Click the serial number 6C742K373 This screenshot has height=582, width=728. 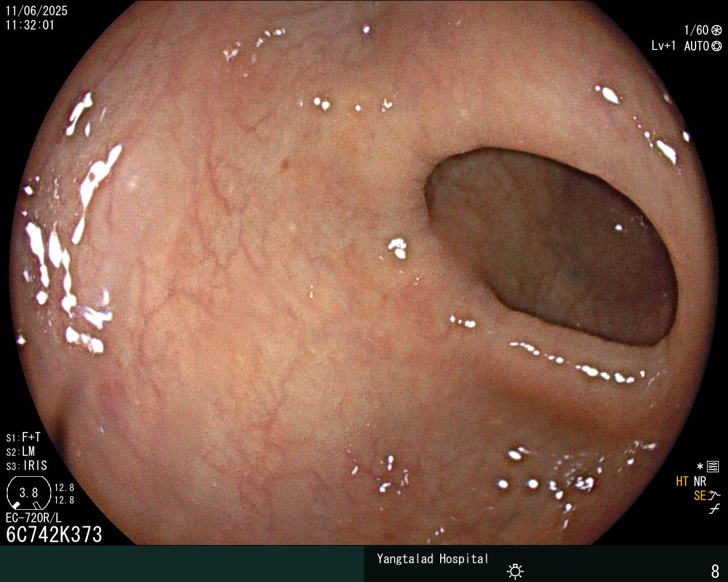pos(54,534)
